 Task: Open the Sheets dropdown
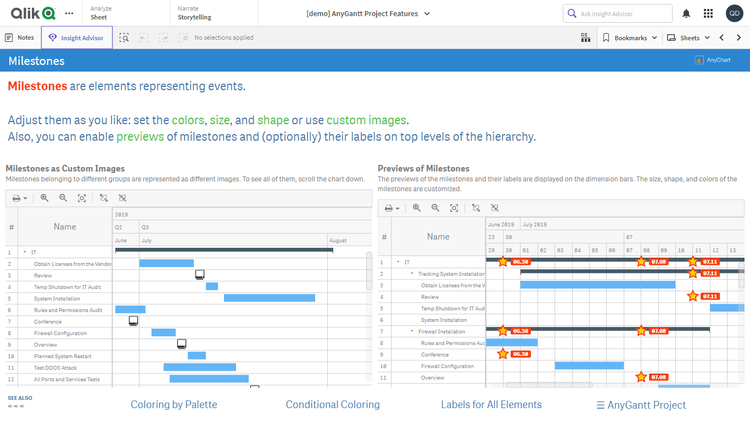[689, 37]
